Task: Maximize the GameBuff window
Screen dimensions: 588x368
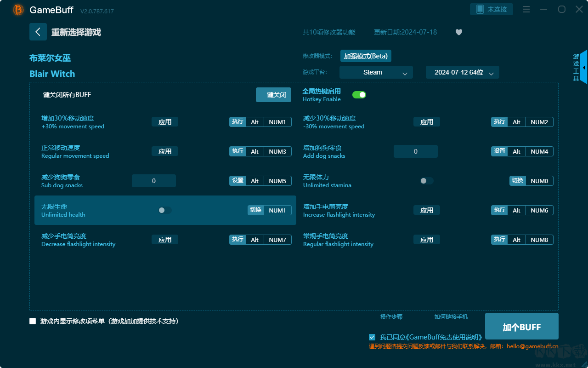Action: pos(562,10)
